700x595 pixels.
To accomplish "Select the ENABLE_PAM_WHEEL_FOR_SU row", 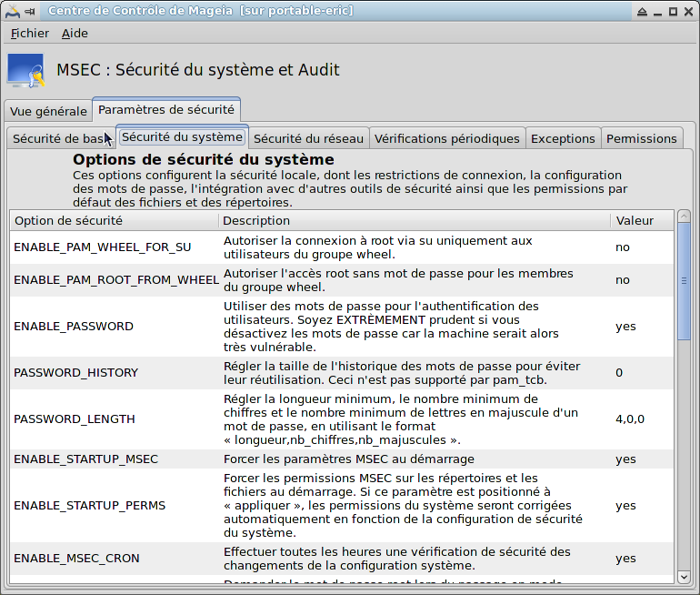I will [x=342, y=247].
